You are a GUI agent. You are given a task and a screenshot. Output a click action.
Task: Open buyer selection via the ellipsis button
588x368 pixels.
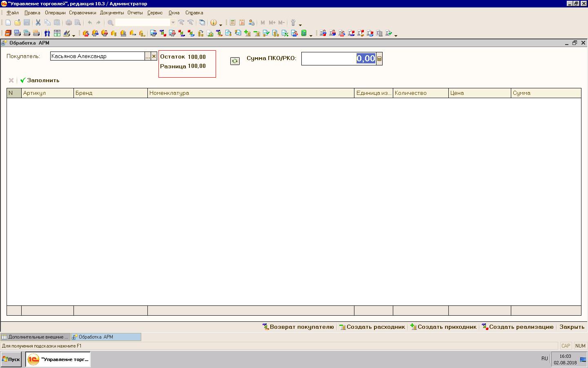[148, 56]
